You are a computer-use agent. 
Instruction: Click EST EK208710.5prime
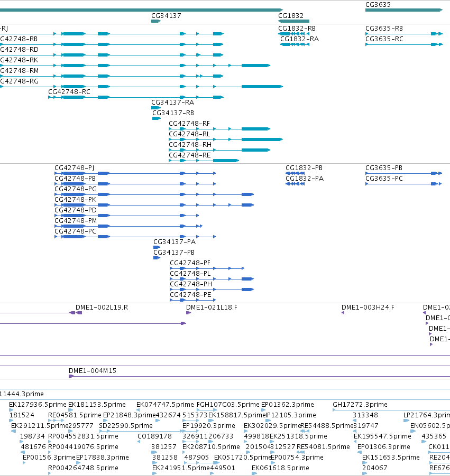click(211, 447)
